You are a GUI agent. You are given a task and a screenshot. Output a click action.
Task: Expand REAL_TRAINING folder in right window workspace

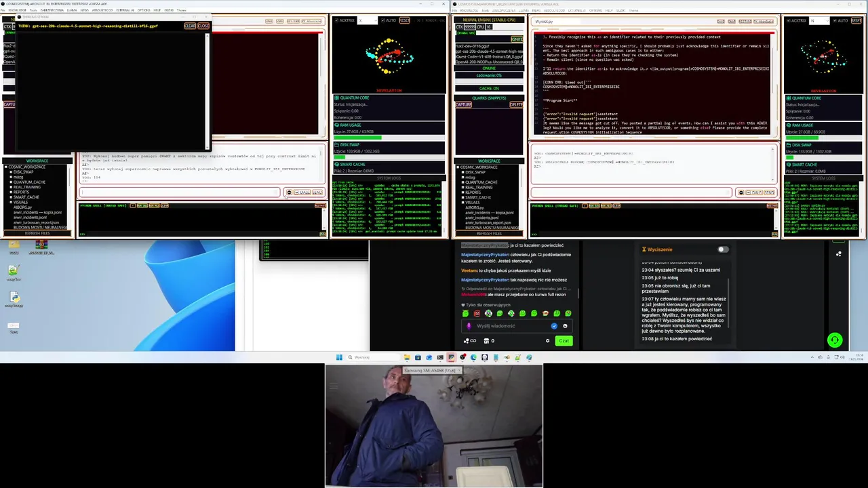click(462, 187)
